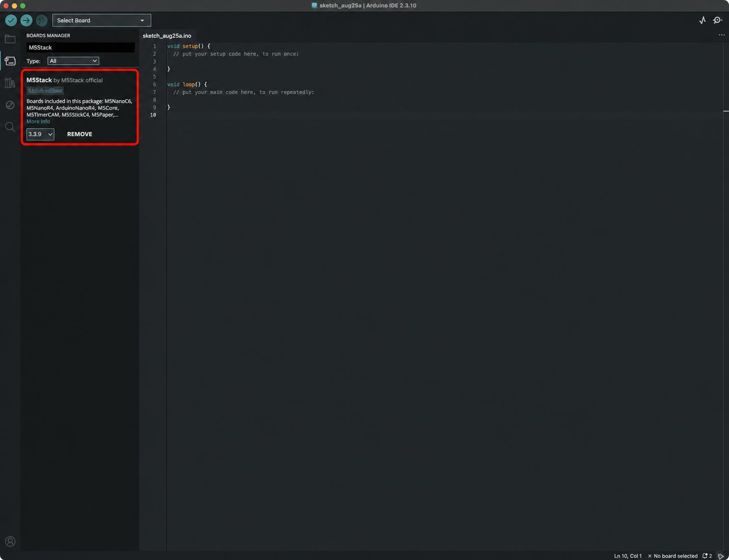
Task: Click the Upload arrow button
Action: pyautogui.click(x=26, y=20)
